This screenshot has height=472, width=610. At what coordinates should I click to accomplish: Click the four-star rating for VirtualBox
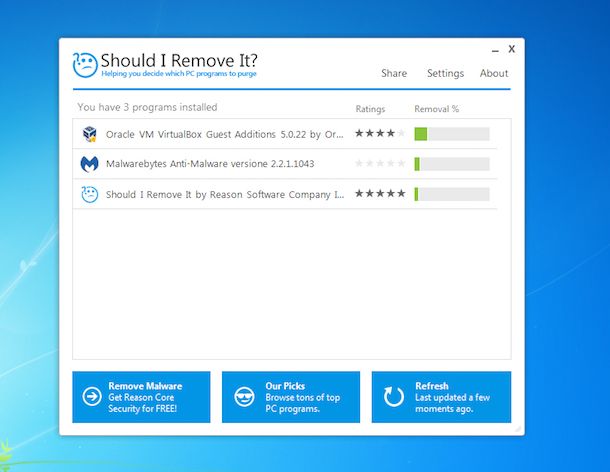pyautogui.click(x=380, y=133)
